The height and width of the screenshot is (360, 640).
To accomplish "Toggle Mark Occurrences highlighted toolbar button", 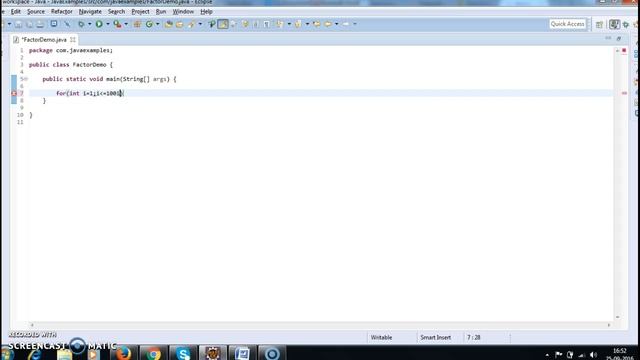I will tap(223, 24).
